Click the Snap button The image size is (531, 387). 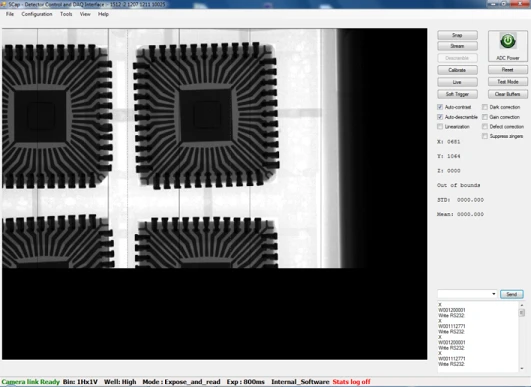tap(457, 35)
